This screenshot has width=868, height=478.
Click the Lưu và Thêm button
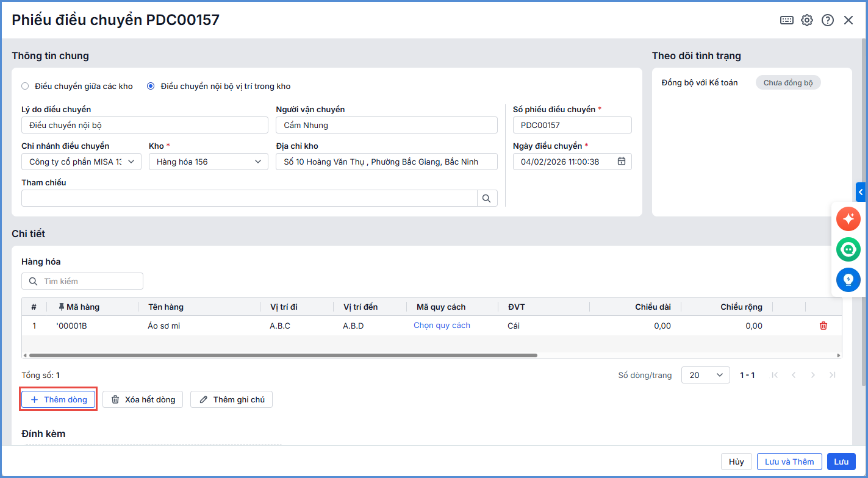789,462
